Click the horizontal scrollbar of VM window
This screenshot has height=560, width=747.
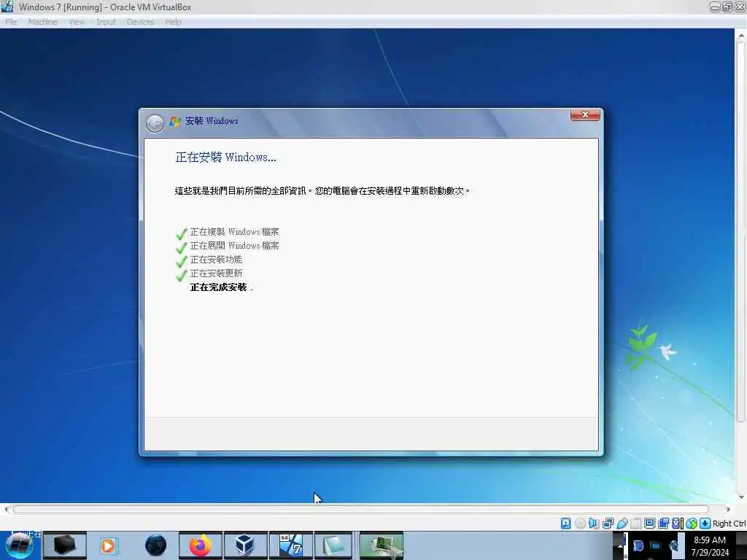tap(361, 510)
